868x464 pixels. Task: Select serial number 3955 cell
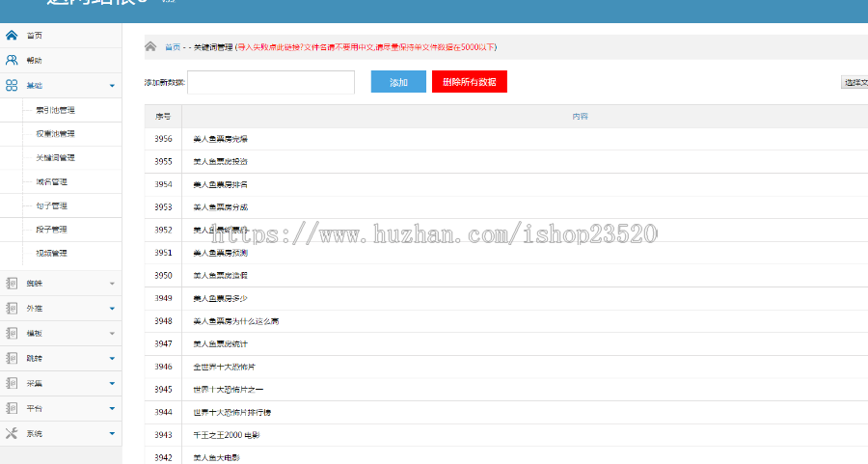pos(163,162)
